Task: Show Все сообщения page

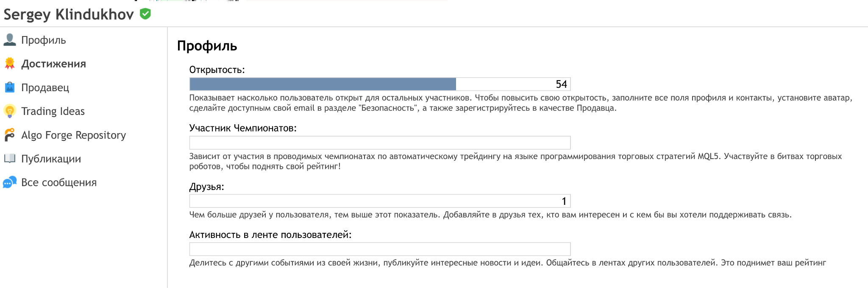Action: click(x=59, y=182)
